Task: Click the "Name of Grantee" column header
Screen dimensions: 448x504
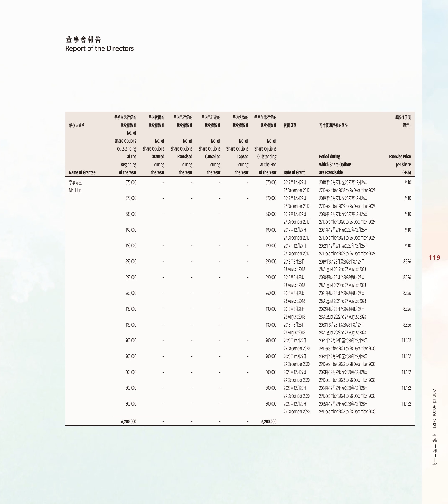Action: coord(82,173)
